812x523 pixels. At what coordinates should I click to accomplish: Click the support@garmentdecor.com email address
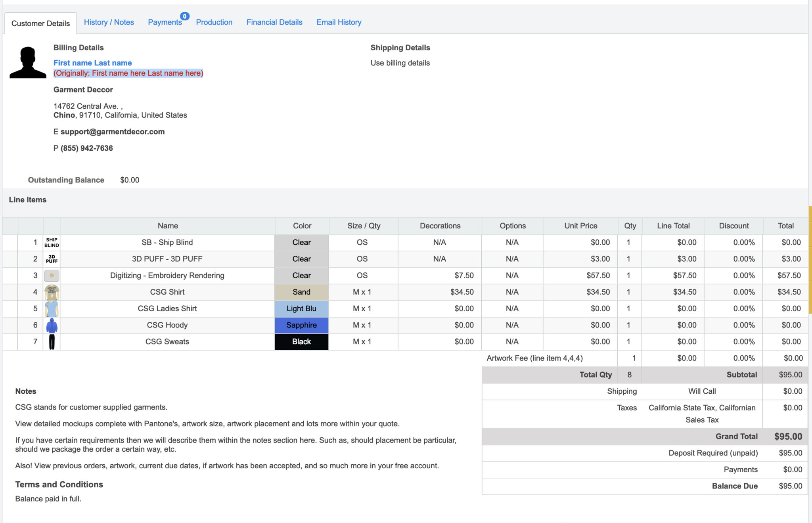[113, 132]
